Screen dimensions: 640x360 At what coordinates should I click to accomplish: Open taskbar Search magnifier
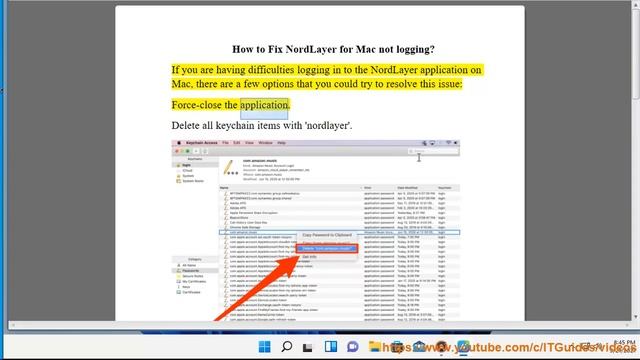287,347
